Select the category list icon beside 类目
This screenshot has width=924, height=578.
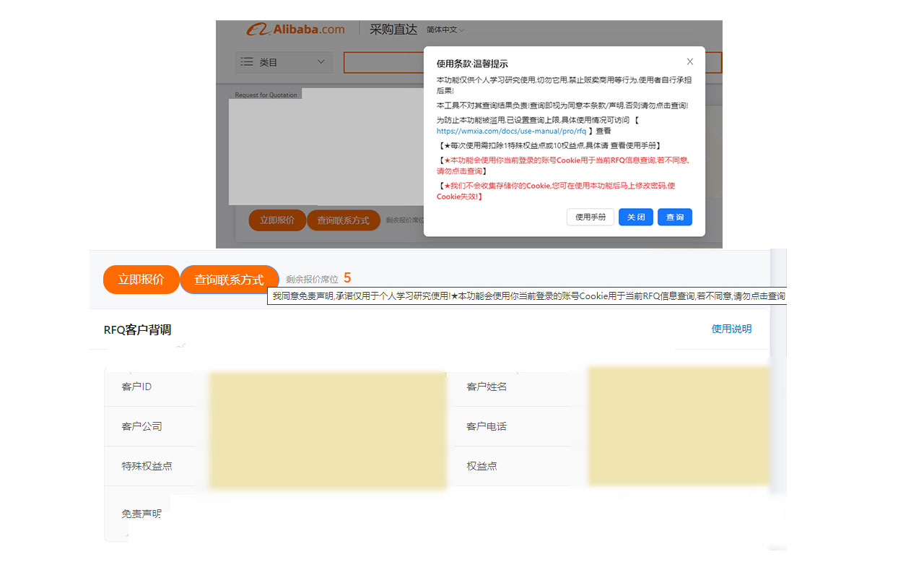pos(246,62)
